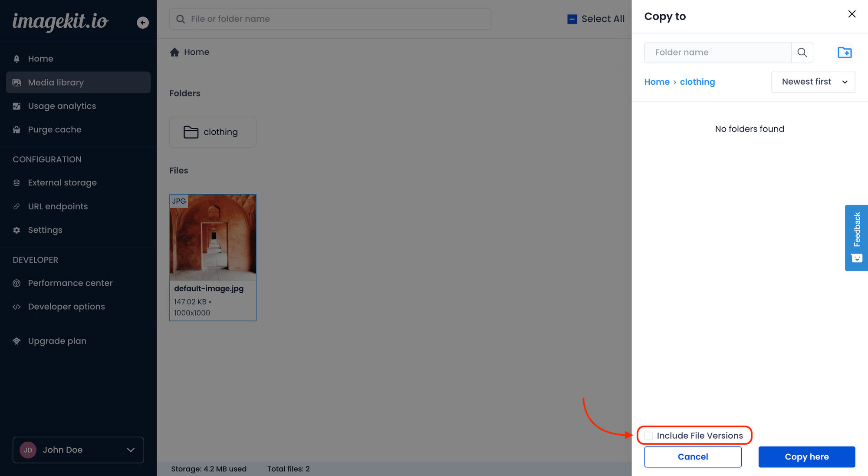The height and width of the screenshot is (476, 868).
Task: Click the Copy here button
Action: (x=807, y=457)
